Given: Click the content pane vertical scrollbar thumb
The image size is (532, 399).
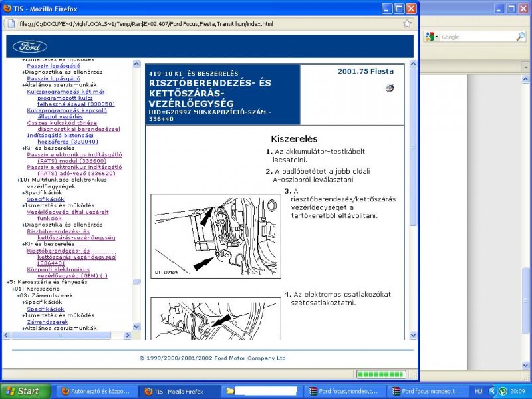Looking at the screenshot, I should [x=413, y=146].
